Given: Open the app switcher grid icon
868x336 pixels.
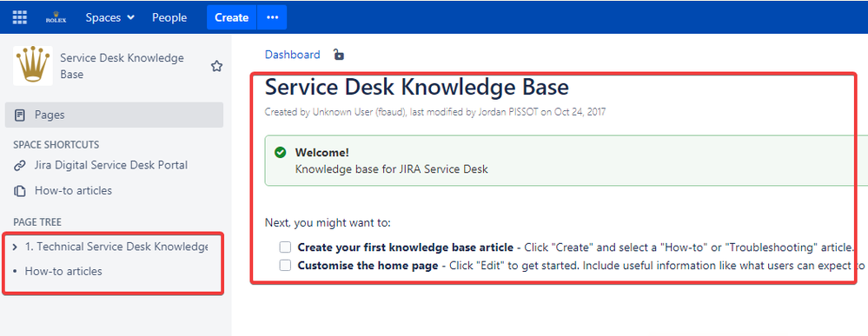Looking at the screenshot, I should click(x=19, y=17).
